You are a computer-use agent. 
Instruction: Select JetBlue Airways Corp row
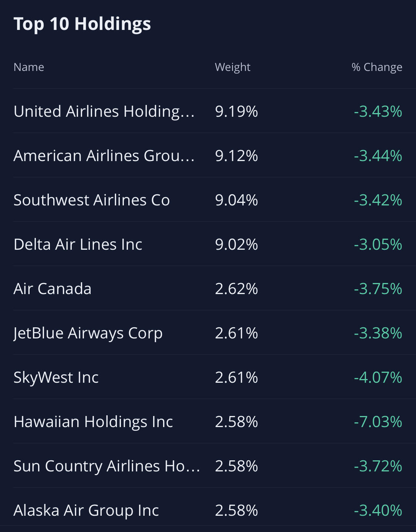(88, 333)
